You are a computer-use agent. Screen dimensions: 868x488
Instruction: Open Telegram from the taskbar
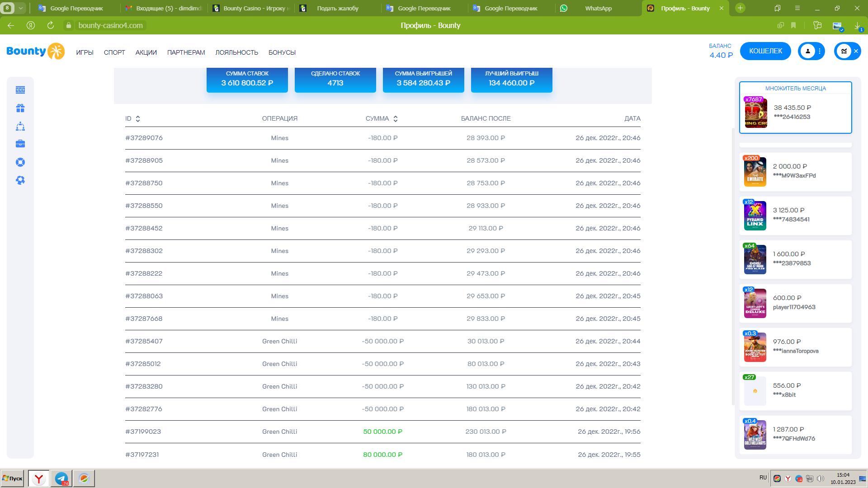61,479
